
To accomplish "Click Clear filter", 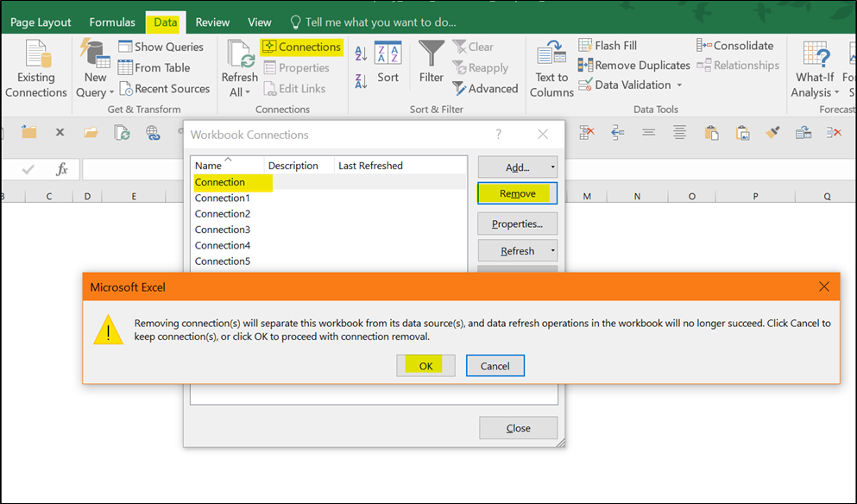I will click(473, 47).
